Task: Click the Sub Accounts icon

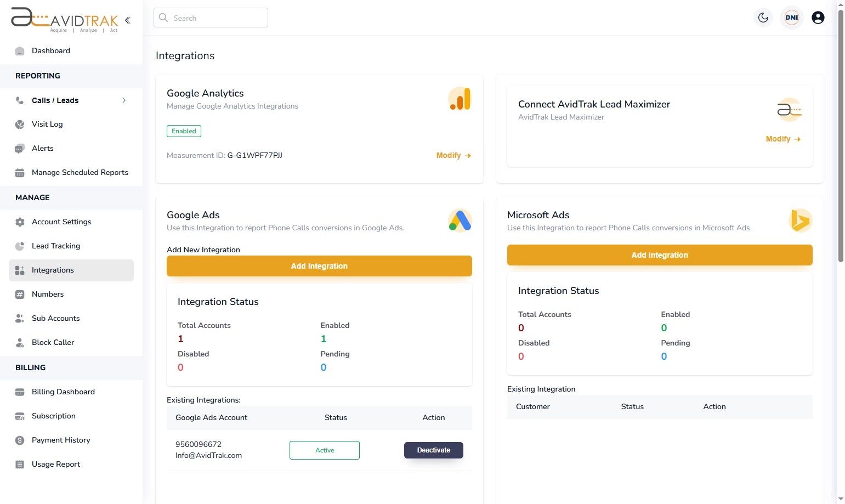Action: [20, 318]
